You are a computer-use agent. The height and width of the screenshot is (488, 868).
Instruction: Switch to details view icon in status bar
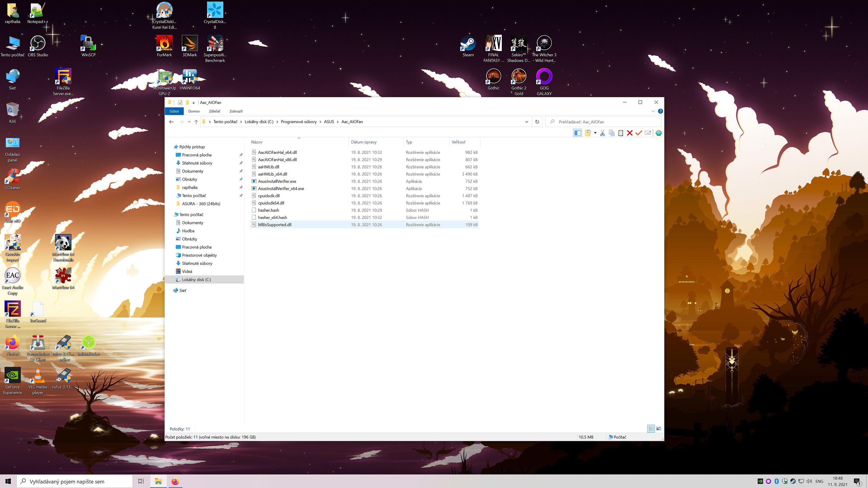651,429
